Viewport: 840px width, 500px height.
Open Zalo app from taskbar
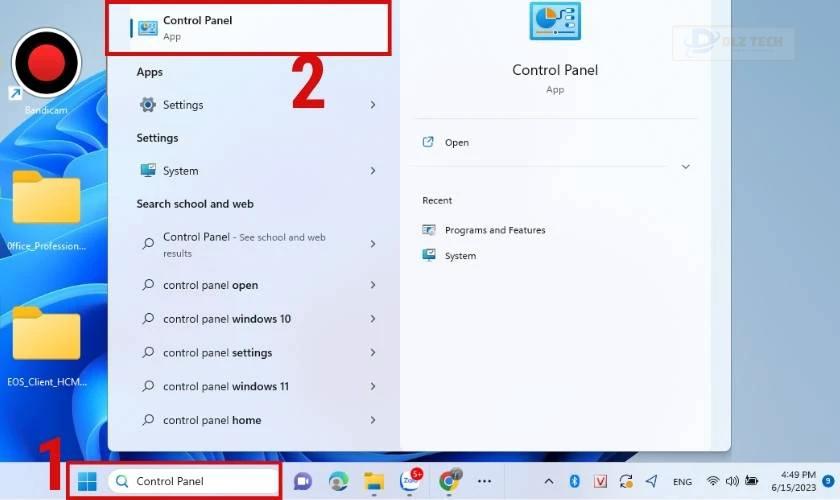click(x=410, y=480)
